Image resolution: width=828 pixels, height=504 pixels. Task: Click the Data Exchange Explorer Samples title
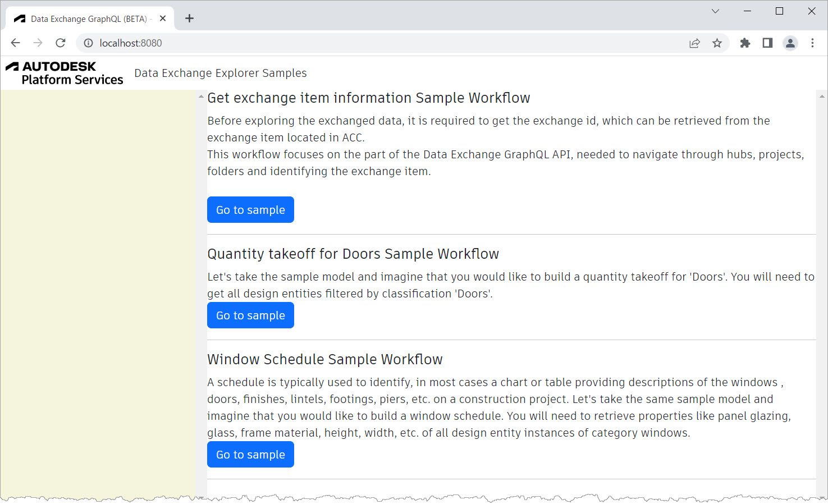(x=221, y=73)
